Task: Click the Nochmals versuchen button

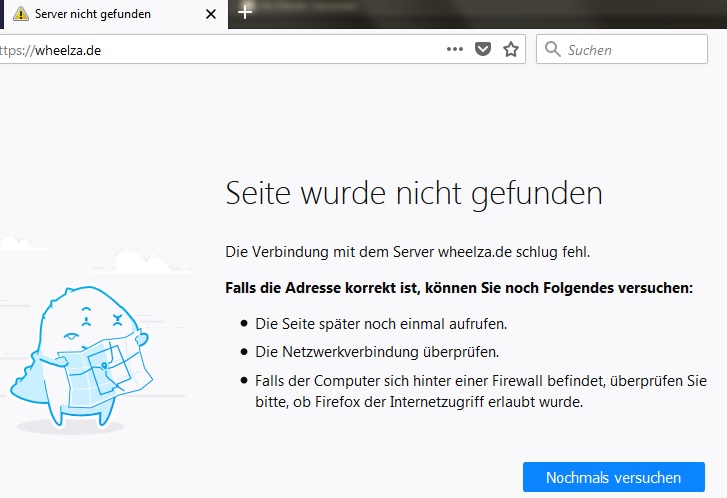Action: click(x=613, y=477)
